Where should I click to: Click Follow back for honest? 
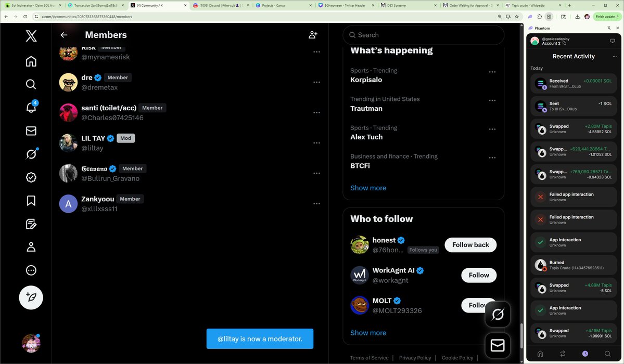pyautogui.click(x=470, y=244)
